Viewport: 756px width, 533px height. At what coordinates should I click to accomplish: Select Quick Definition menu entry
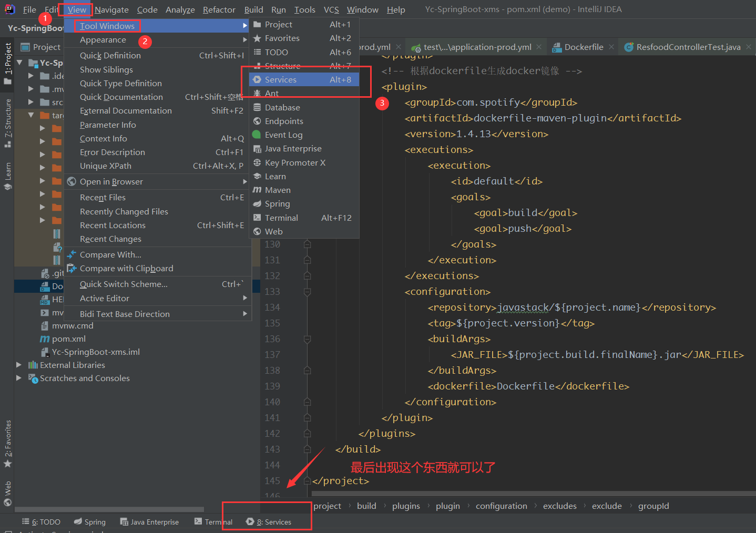(157, 55)
